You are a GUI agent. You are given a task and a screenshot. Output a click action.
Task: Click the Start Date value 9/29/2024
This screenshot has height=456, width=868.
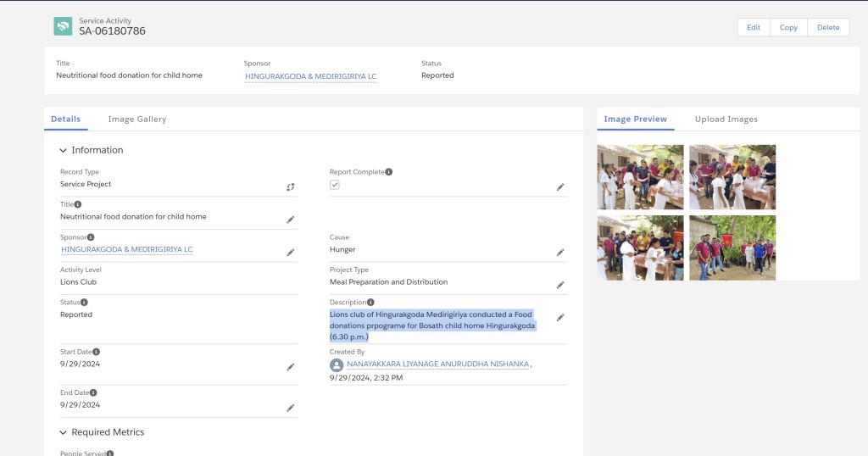80,364
